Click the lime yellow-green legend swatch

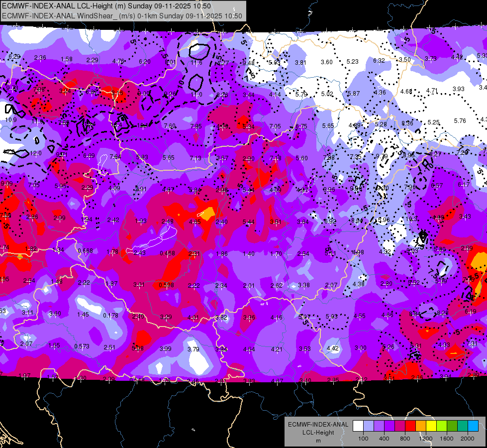coord(442,426)
